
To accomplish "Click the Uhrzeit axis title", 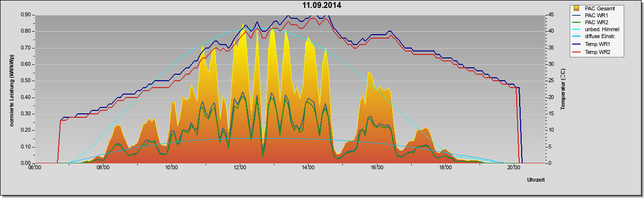I will point(536,181).
